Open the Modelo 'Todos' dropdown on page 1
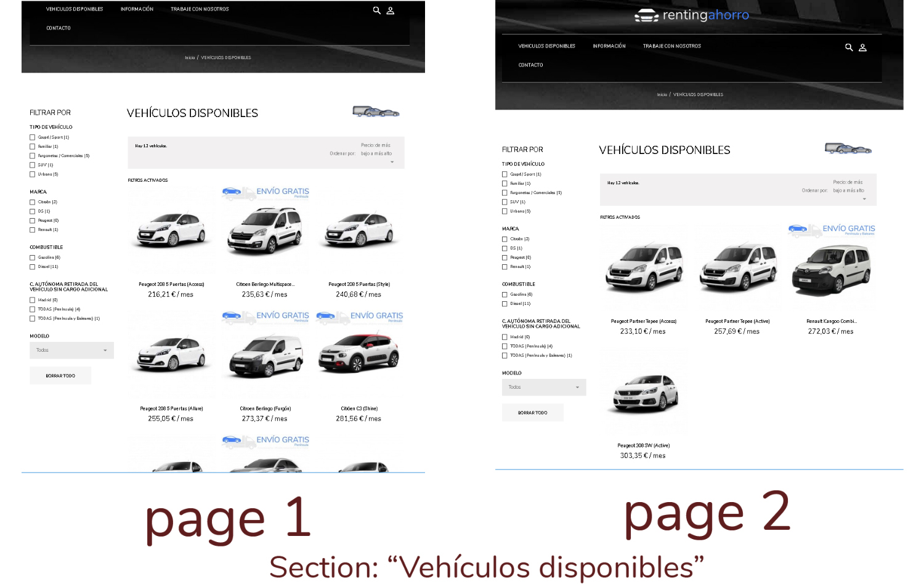 coord(71,351)
